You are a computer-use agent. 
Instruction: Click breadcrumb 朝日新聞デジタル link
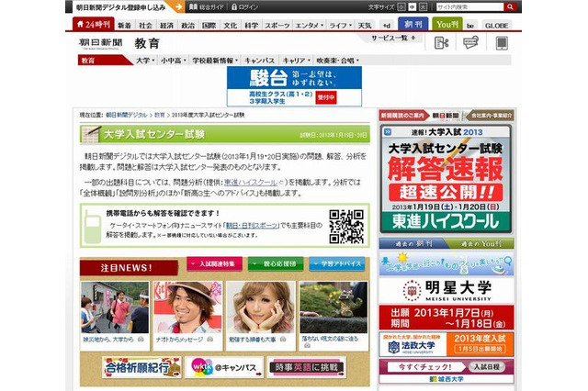click(127, 115)
